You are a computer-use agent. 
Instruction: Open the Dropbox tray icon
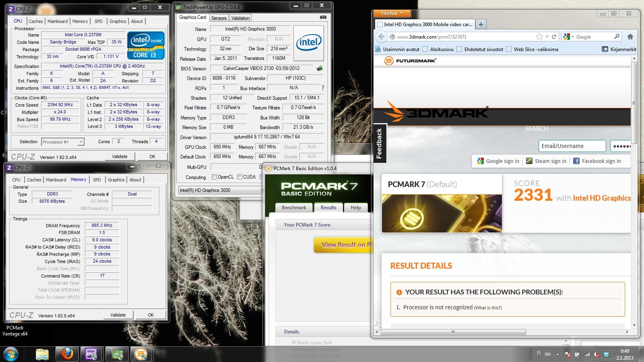(606, 354)
